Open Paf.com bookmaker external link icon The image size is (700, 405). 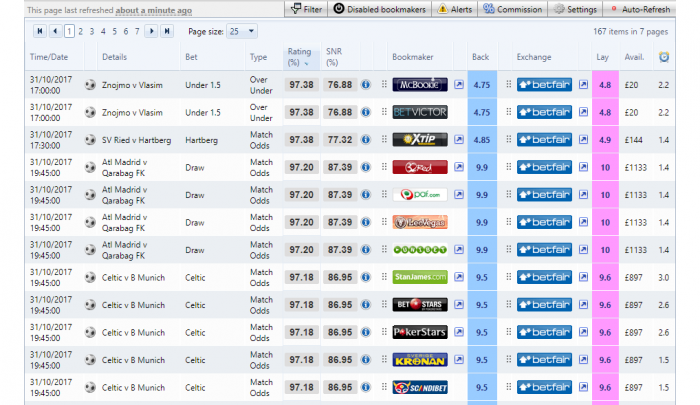(x=459, y=195)
